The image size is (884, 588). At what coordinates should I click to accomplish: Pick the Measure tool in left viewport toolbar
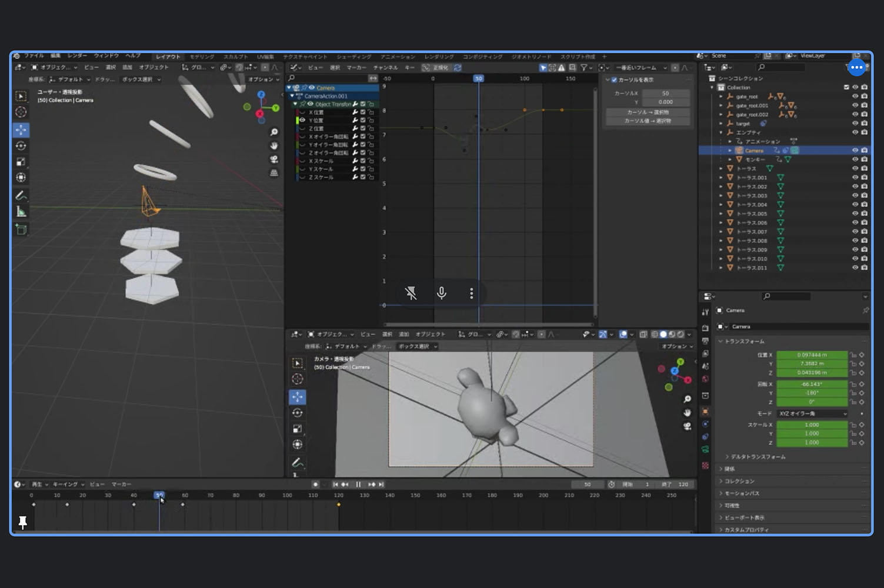[21, 212]
